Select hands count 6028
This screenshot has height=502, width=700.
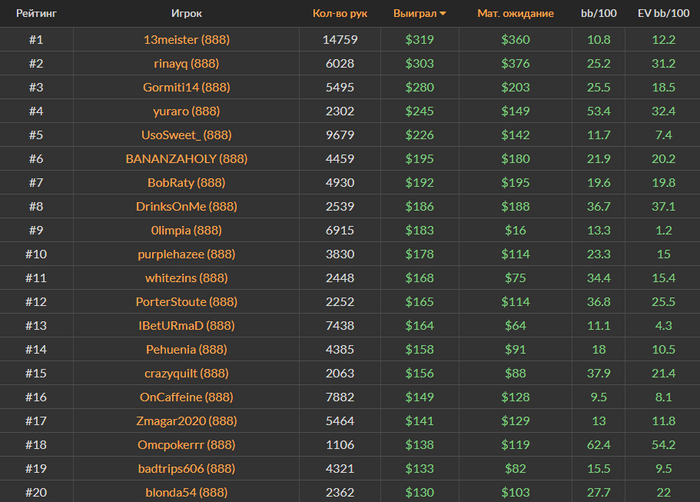[340, 63]
